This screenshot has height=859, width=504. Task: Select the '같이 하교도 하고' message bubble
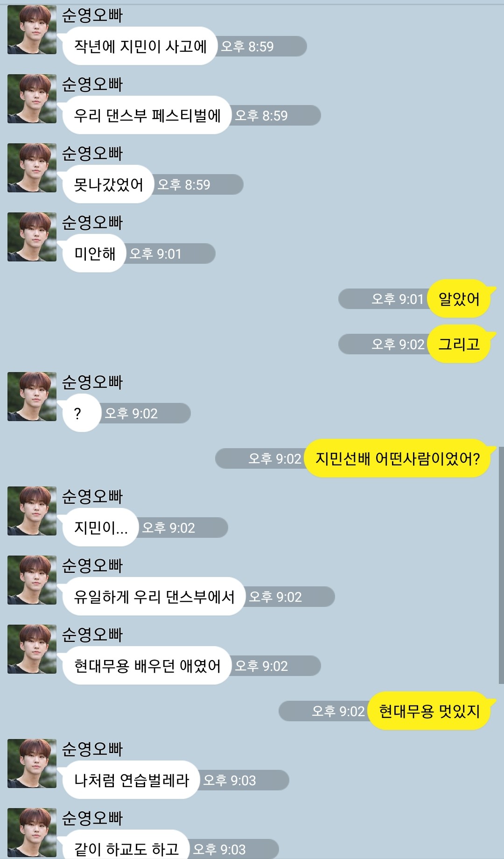coord(126,845)
